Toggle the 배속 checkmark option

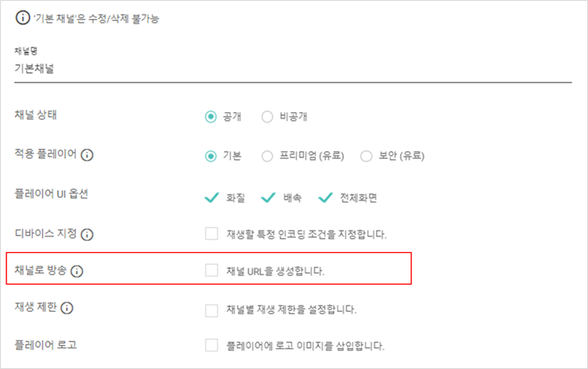(268, 197)
